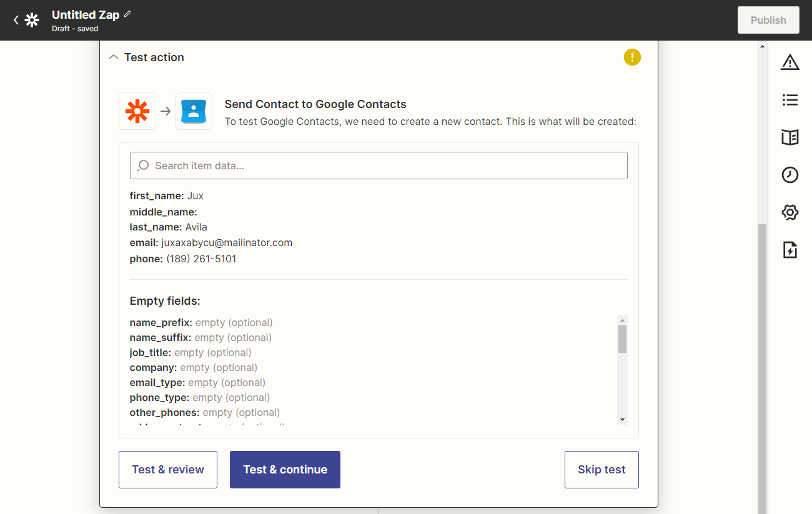
Task: Click the Zapier home logo icon
Action: 32,20
